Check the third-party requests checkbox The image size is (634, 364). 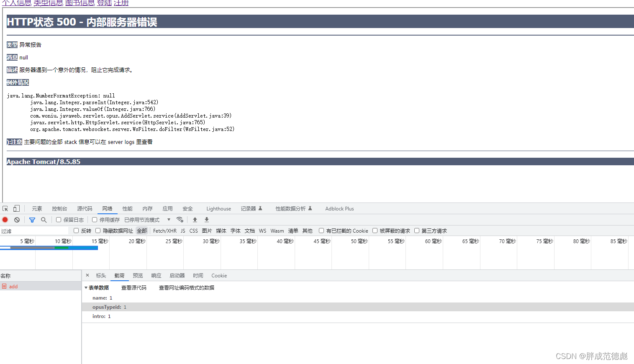pos(417,231)
